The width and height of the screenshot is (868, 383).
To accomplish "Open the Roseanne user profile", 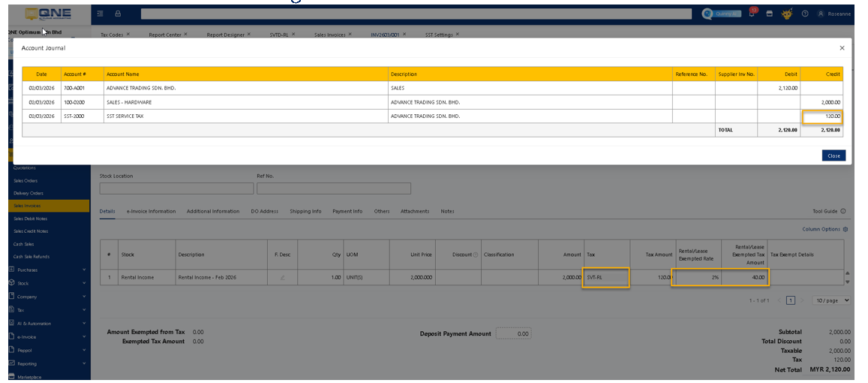I will pos(835,14).
